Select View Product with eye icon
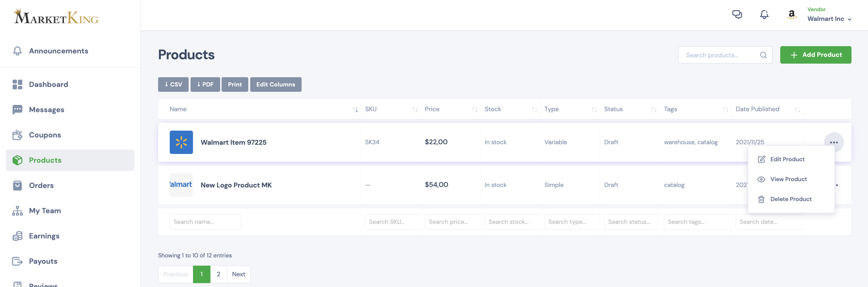The height and width of the screenshot is (287, 868). pos(788,179)
